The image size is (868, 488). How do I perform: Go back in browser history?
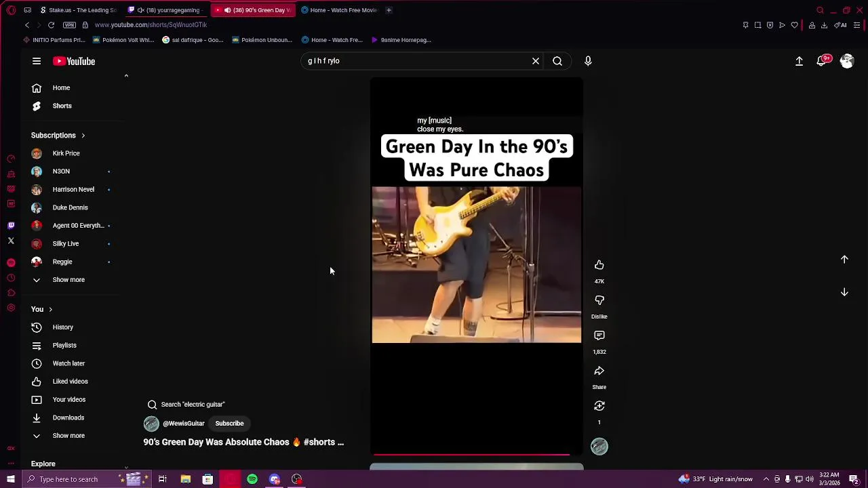tap(27, 25)
